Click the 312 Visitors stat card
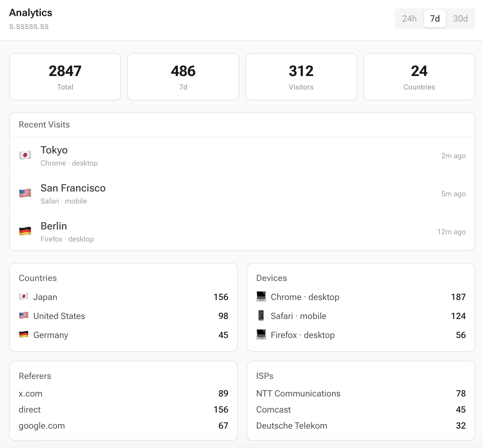The image size is (483, 448). (x=301, y=77)
